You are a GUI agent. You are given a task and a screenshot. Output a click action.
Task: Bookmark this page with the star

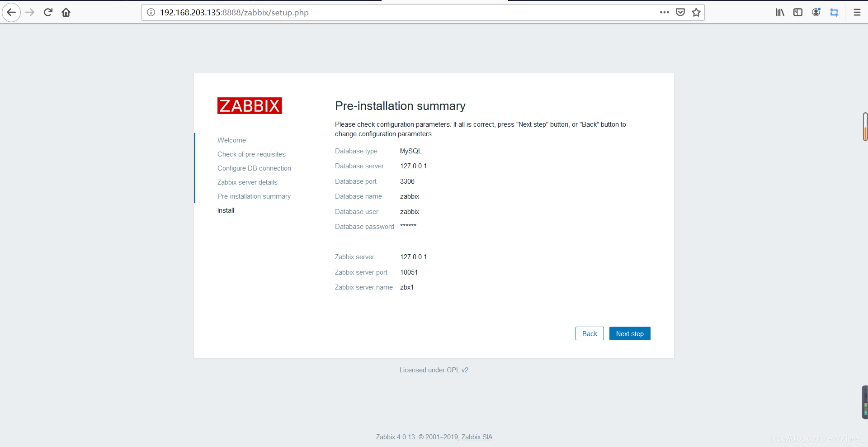click(x=696, y=12)
